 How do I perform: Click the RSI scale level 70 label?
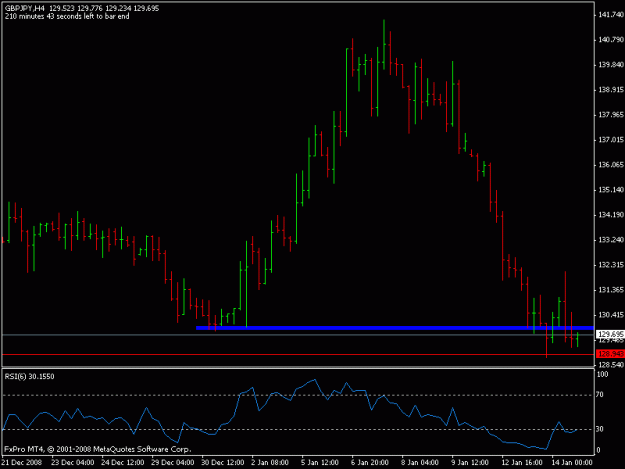click(600, 395)
